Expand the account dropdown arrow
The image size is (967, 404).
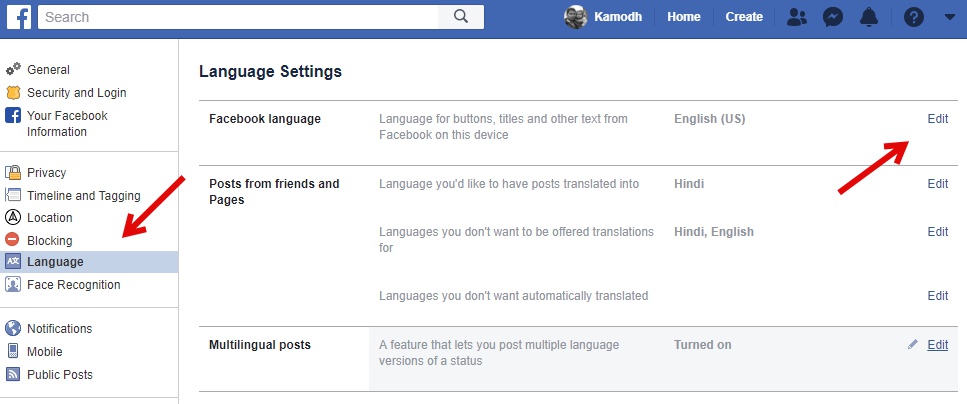tap(950, 17)
